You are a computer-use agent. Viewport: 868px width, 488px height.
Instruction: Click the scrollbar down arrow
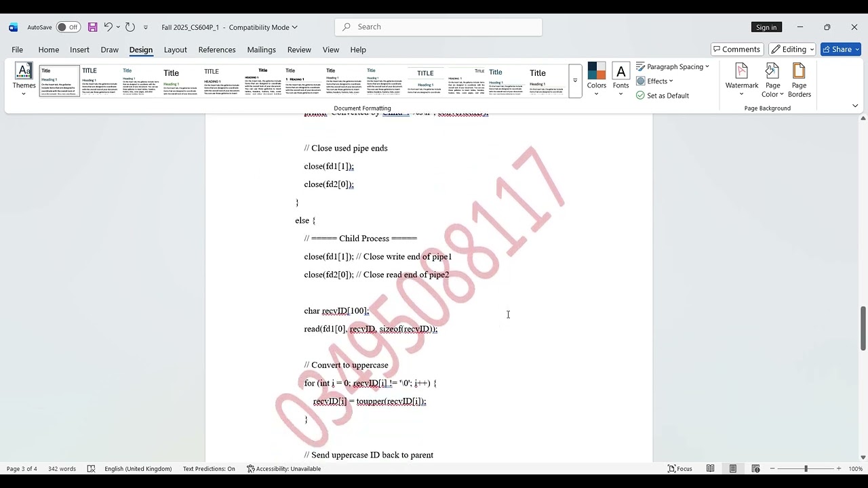tap(863, 457)
